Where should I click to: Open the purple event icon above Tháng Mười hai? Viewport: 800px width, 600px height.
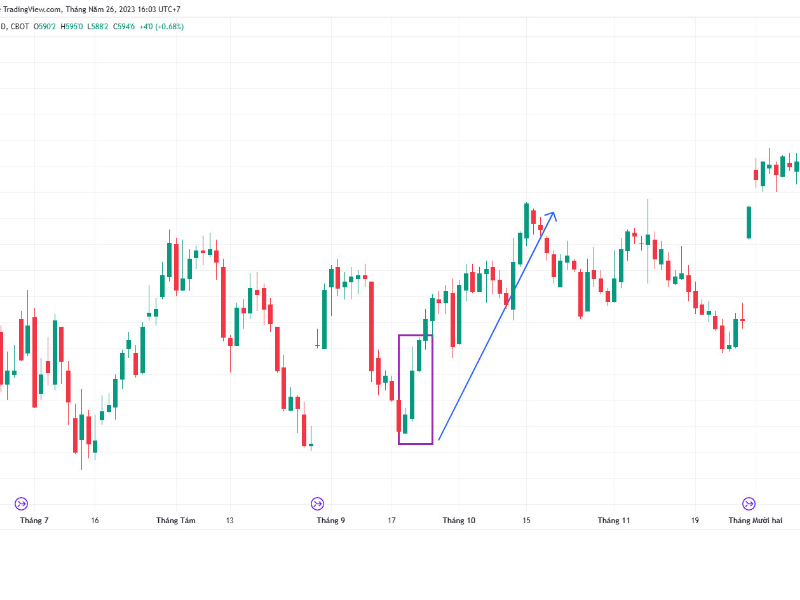(748, 504)
